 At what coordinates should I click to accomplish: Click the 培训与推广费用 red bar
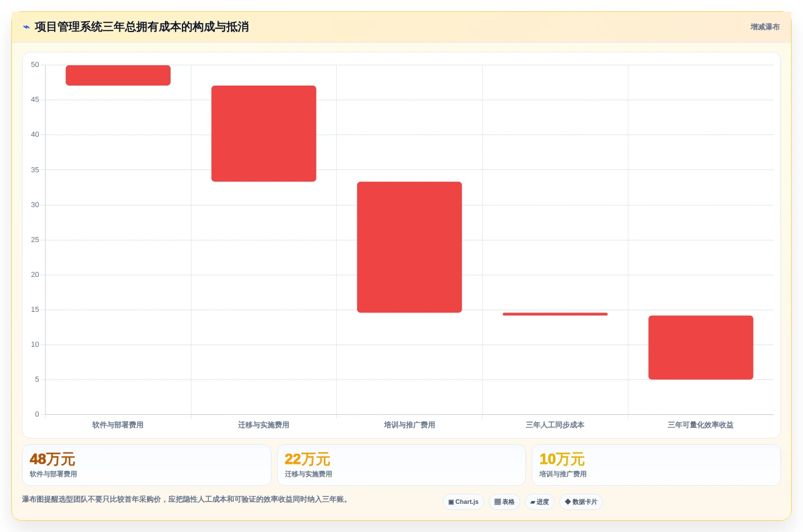[409, 247]
